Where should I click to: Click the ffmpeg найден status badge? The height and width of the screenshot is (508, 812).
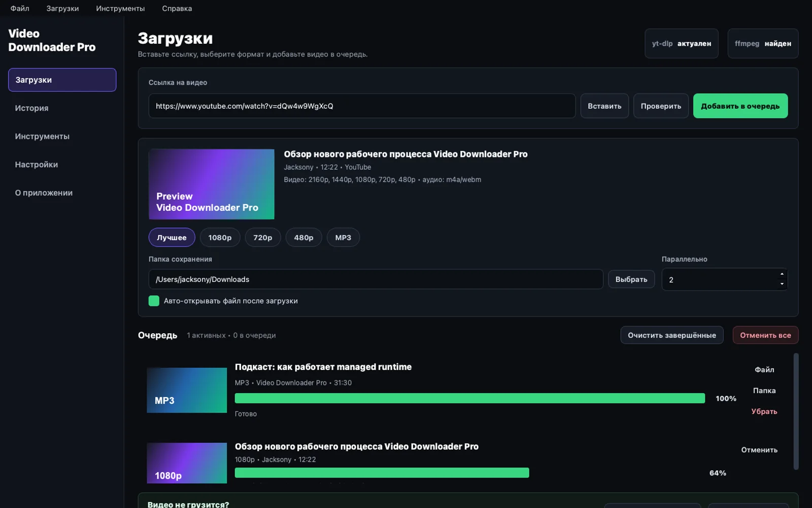tap(763, 43)
